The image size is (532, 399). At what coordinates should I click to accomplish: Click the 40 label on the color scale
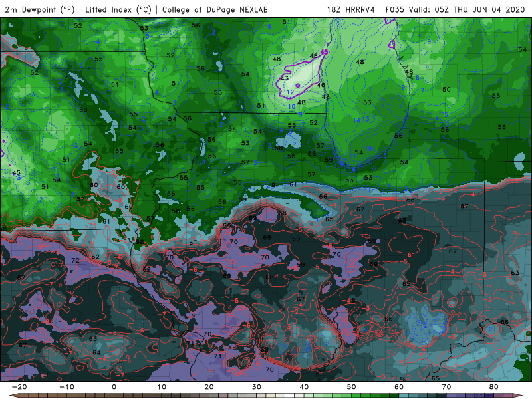pyautogui.click(x=304, y=387)
